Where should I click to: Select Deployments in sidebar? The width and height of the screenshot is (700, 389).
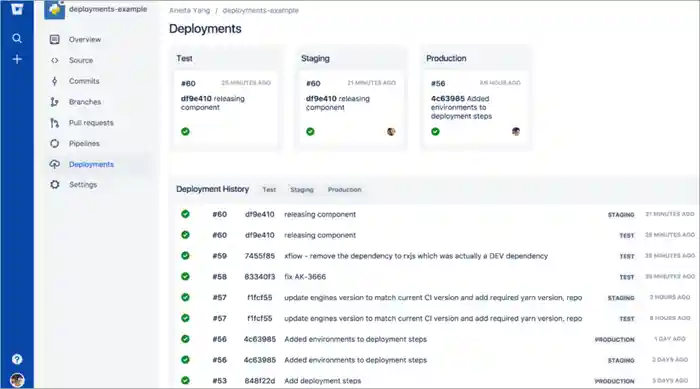91,164
